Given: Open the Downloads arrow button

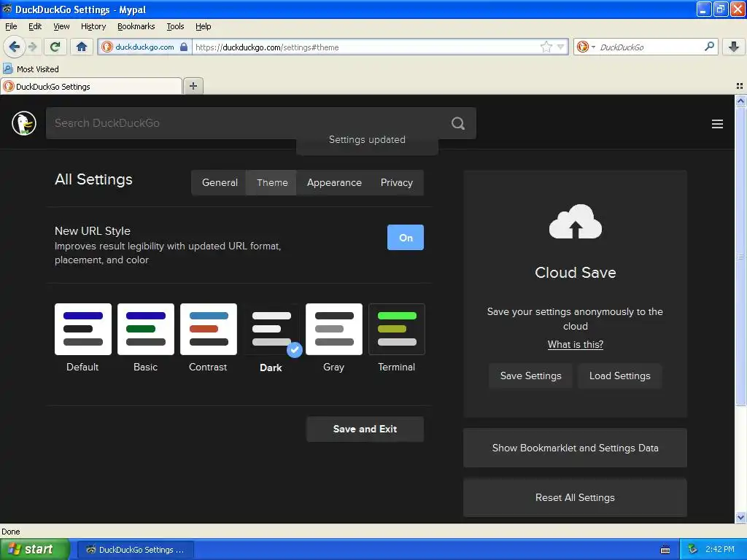Looking at the screenshot, I should coord(734,47).
